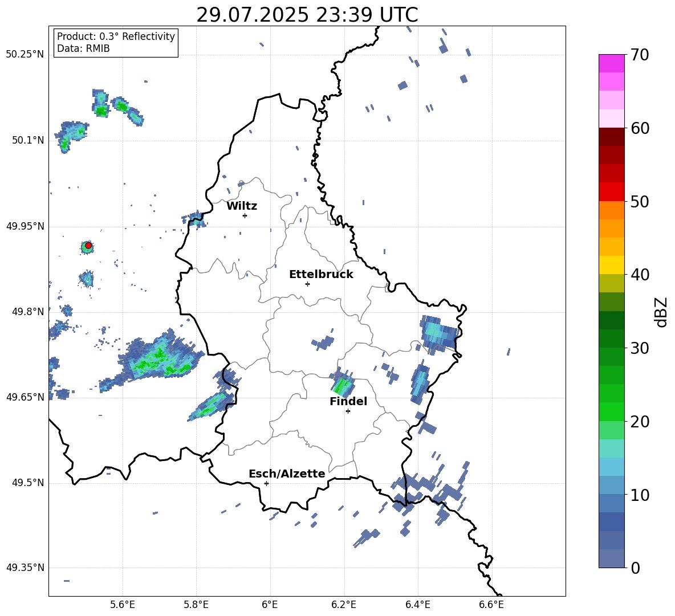Click the colorbar value 20

pyautogui.click(x=640, y=422)
